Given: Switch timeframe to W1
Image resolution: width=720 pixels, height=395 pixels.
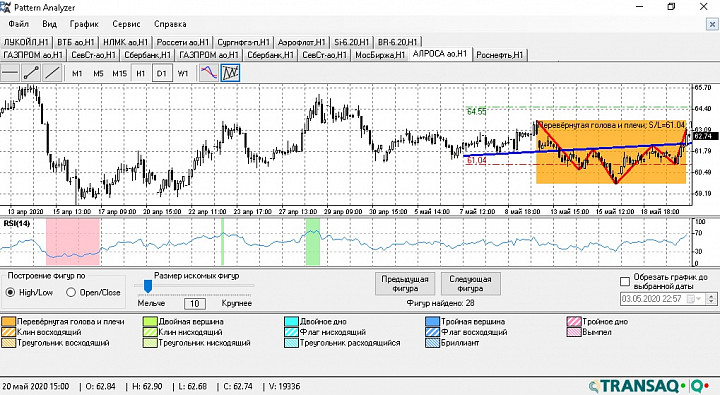Looking at the screenshot, I should coord(183,73).
